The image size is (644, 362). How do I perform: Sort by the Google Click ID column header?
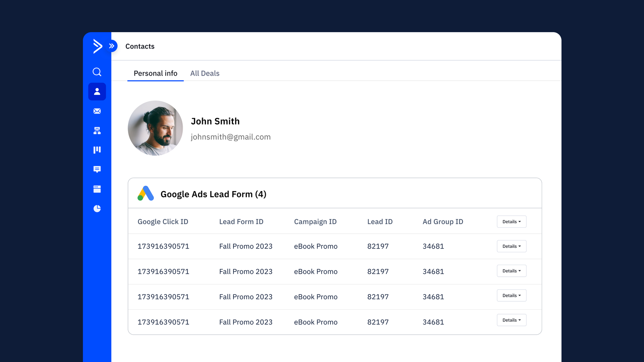163,221
